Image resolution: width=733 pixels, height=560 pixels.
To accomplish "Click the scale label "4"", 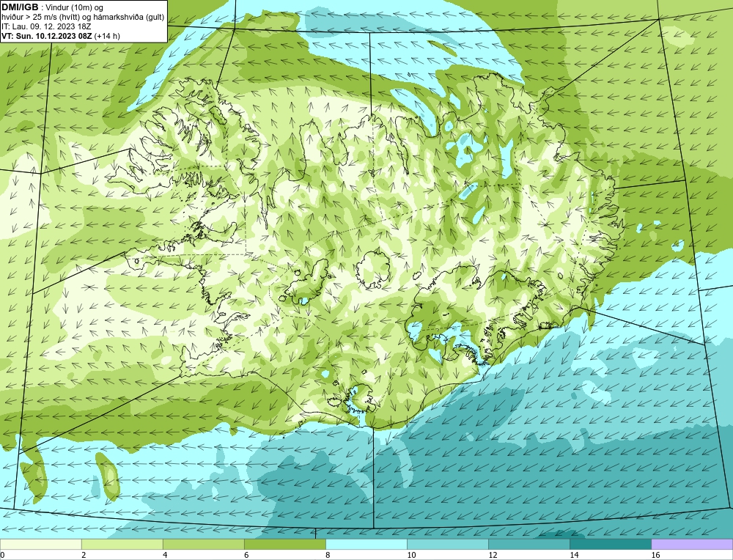I will coord(165,555).
